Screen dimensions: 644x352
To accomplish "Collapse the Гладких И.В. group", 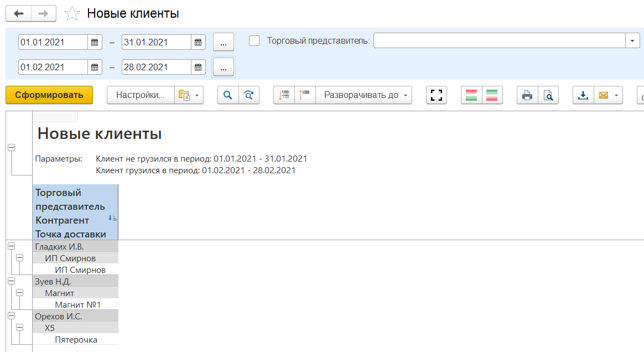I will 11,247.
